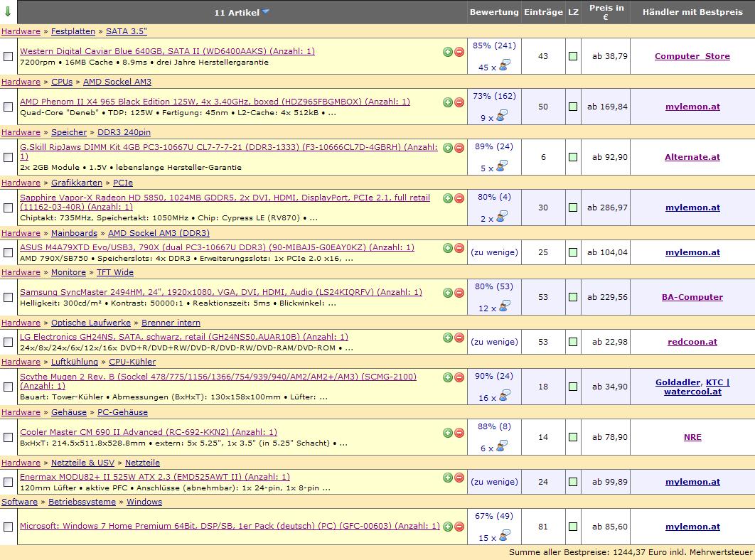The image size is (755, 560).
Task: Open Enermax MODU82+ II product link
Action: 154,477
